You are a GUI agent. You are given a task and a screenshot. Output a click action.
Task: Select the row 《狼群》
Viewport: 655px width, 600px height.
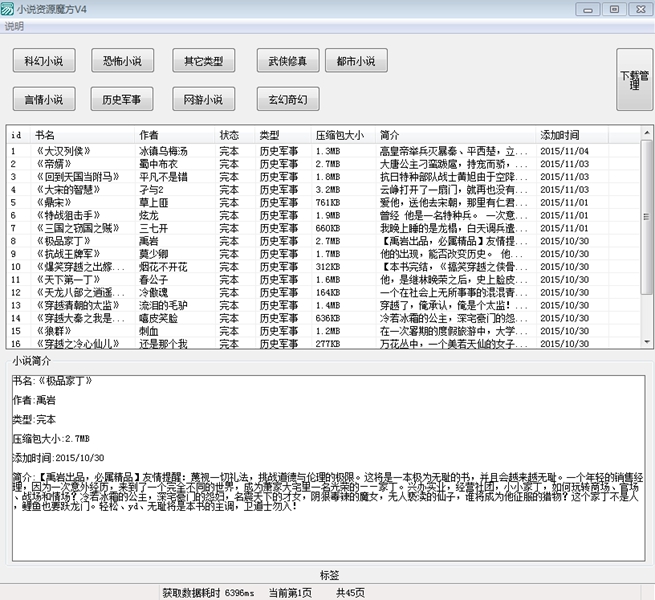pos(323,331)
